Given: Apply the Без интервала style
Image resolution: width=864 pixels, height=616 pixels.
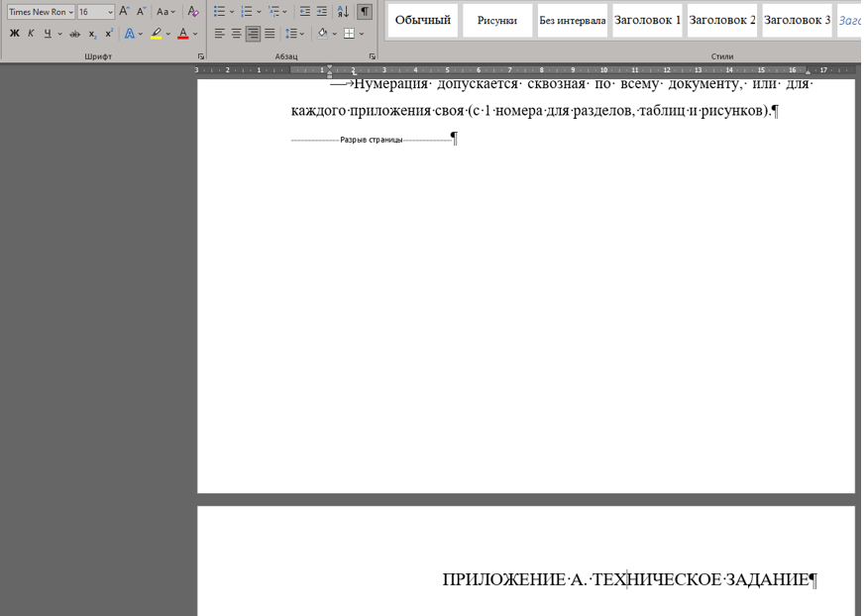Looking at the screenshot, I should click(572, 20).
